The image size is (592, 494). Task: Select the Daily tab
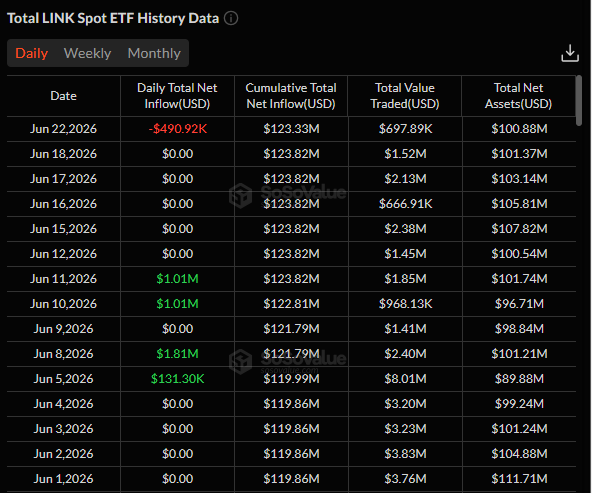point(32,53)
